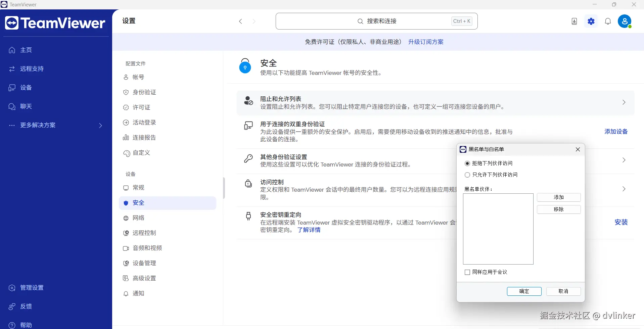644x329 pixels.
Task: Open 连接报告 settings section
Action: coord(168,138)
